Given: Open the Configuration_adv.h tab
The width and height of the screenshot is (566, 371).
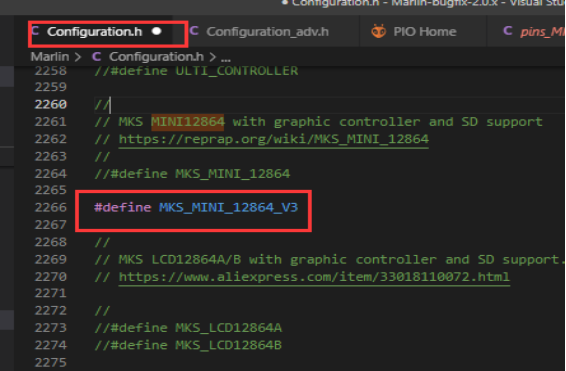Looking at the screenshot, I should tap(267, 32).
